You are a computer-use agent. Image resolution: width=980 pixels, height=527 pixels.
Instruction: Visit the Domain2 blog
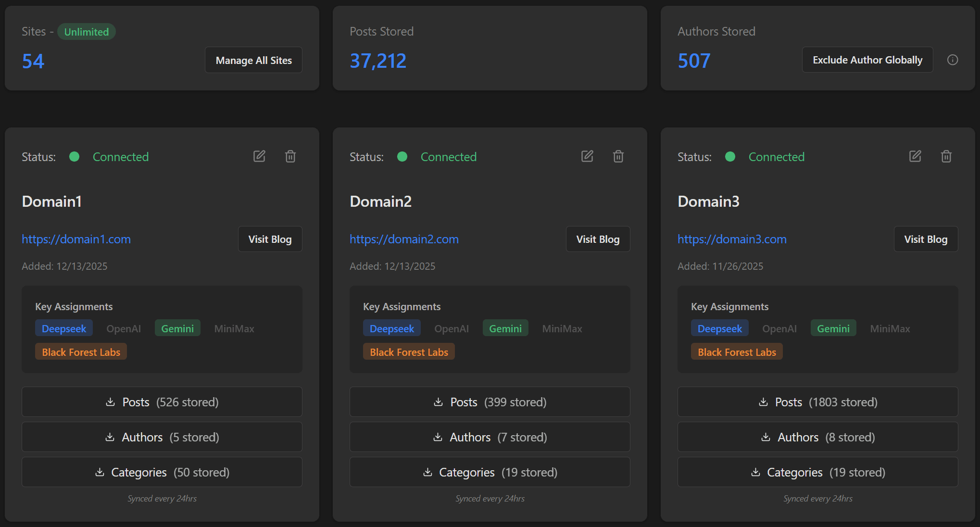598,239
